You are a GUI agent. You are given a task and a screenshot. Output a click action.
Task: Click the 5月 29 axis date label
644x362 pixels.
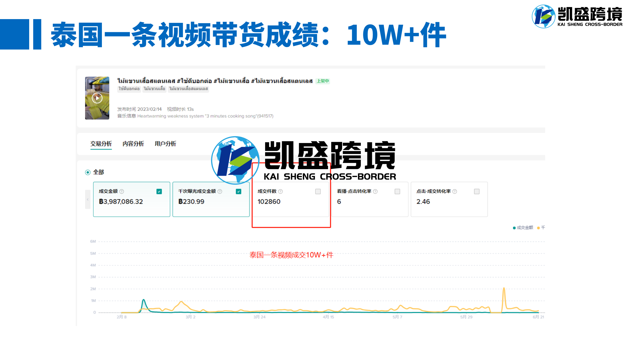coord(466,317)
